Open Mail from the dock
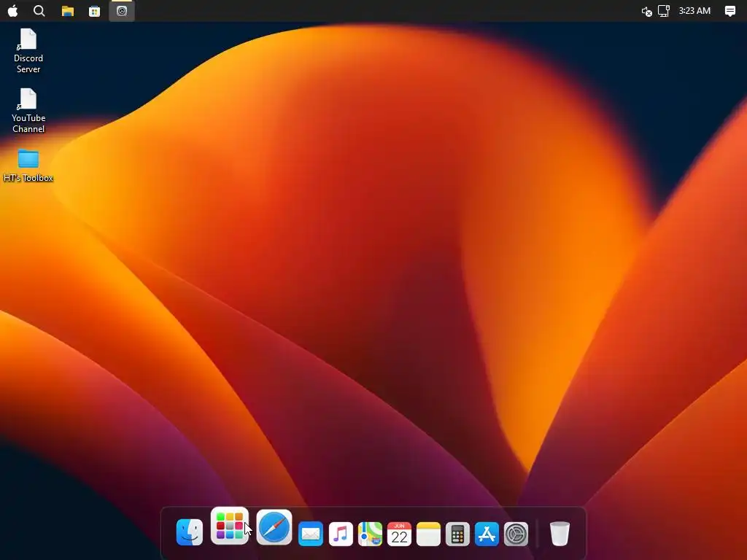This screenshot has height=560, width=747. tap(311, 534)
